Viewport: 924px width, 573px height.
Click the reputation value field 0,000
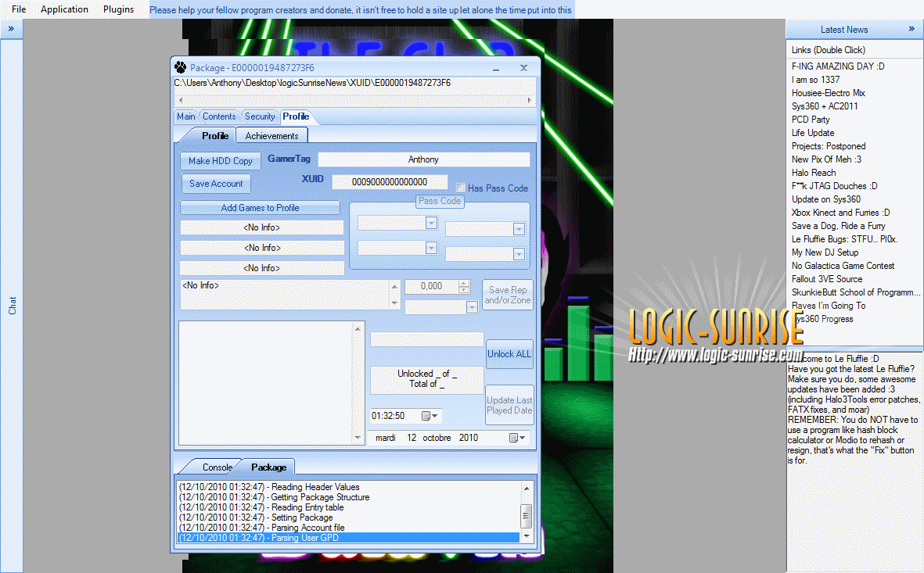tap(432, 286)
